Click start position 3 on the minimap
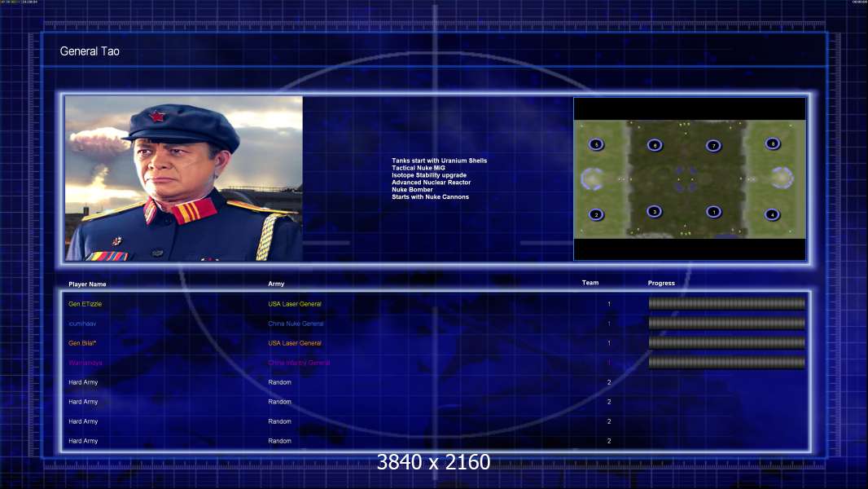The width and height of the screenshot is (868, 489). point(655,212)
